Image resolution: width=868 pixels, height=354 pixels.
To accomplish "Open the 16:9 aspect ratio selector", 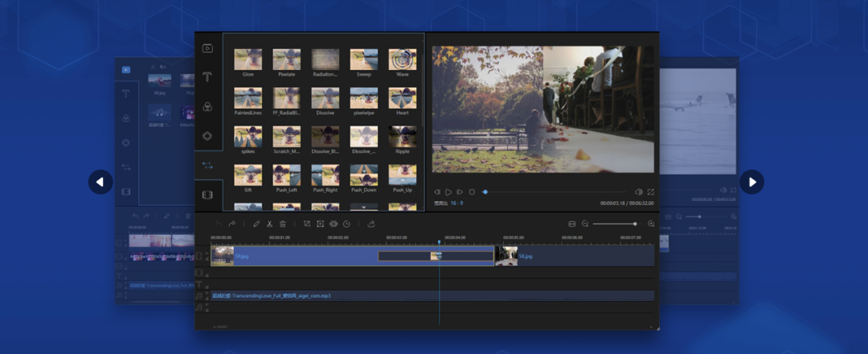I will coord(456,204).
